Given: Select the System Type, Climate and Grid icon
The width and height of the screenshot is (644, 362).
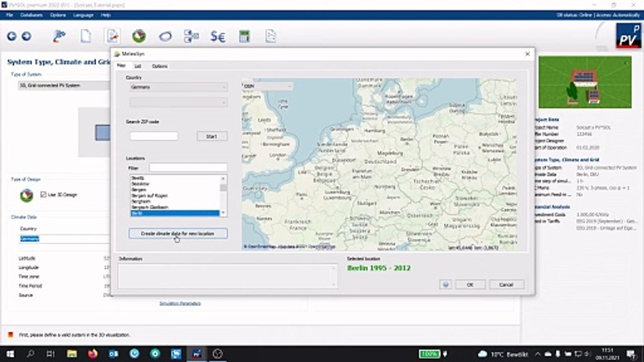Looking at the screenshot, I should click(112, 36).
